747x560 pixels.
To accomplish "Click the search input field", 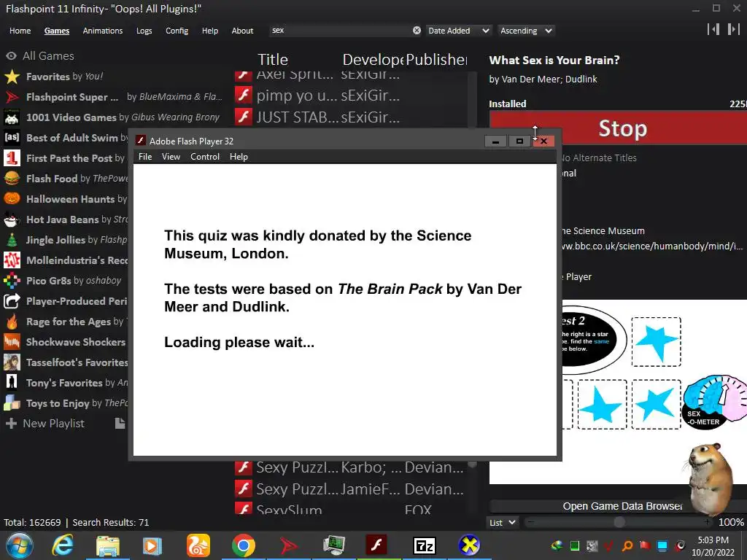I will 340,31.
